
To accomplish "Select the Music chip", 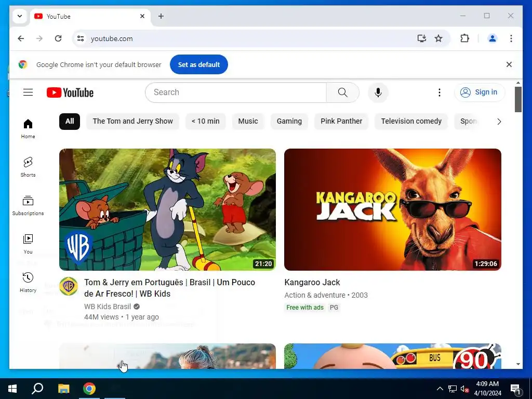I will (248, 122).
